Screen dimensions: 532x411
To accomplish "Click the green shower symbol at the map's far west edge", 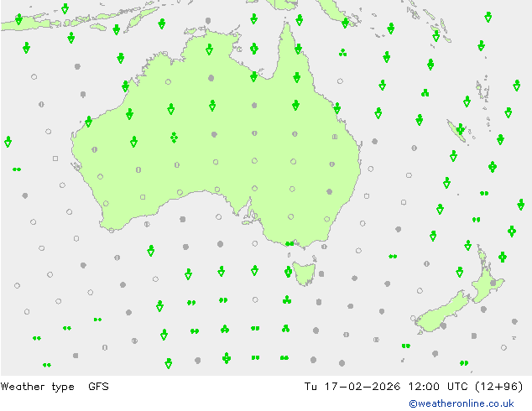I will [8, 142].
